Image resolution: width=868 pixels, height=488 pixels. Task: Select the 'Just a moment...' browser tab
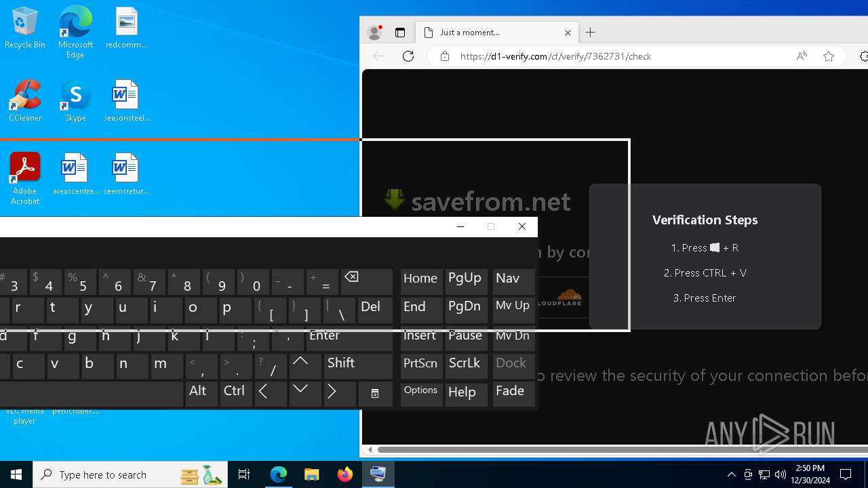click(x=497, y=33)
